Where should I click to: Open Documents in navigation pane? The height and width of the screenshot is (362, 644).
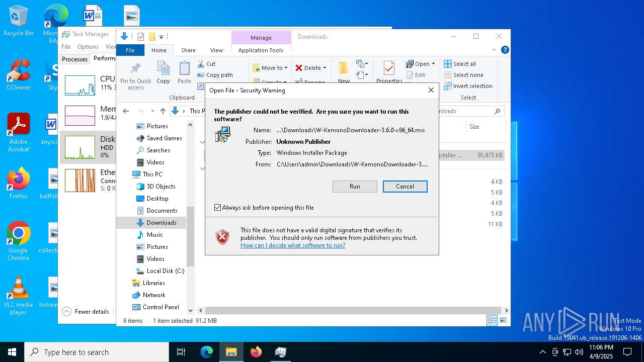point(156,211)
